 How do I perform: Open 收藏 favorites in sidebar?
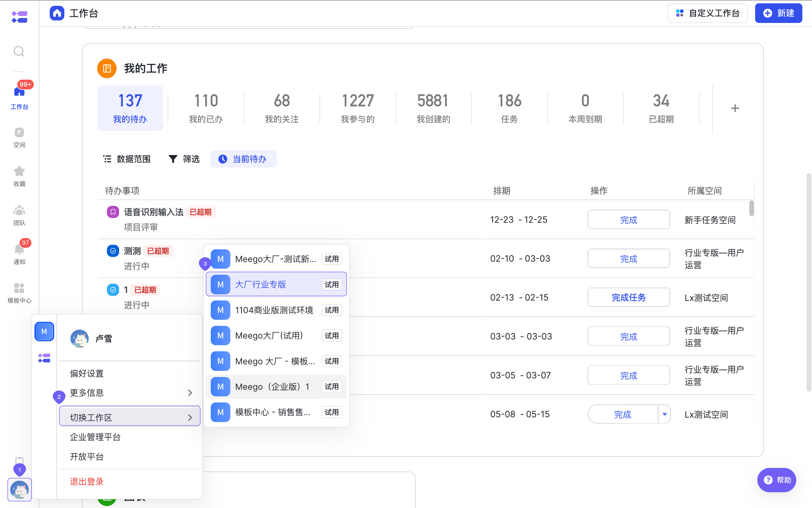point(19,176)
